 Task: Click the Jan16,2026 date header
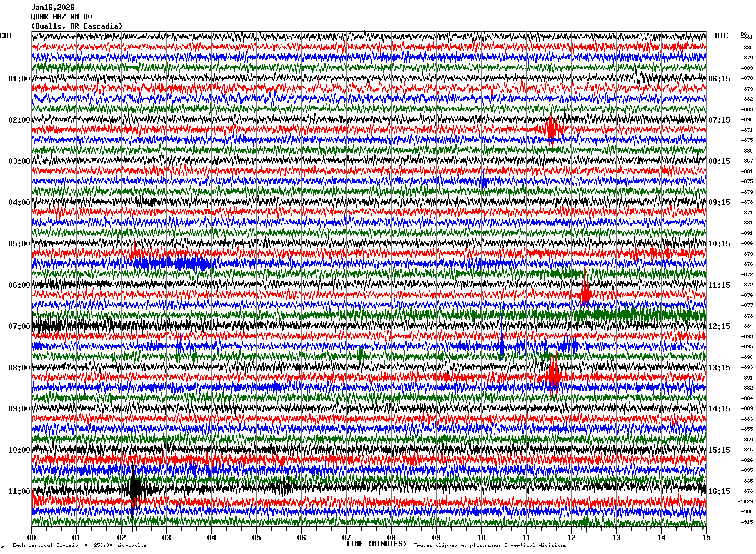tap(52, 8)
